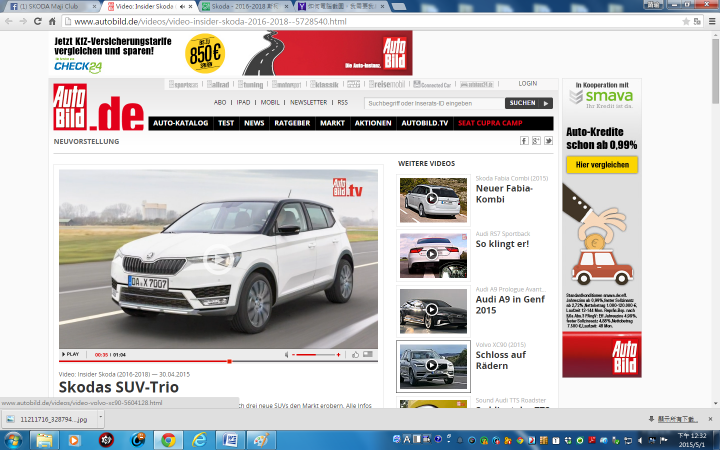Click the LOGIN link
This screenshot has width=720, height=450.
coord(528,84)
